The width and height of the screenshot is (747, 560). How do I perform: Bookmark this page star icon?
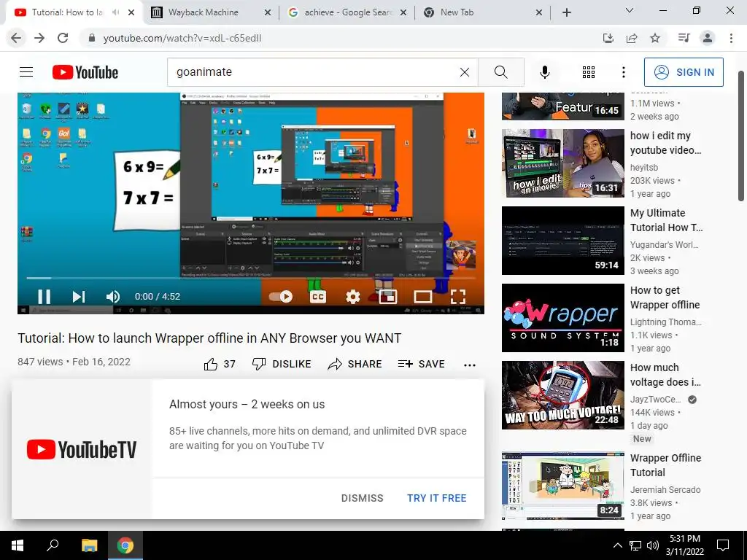[655, 38]
